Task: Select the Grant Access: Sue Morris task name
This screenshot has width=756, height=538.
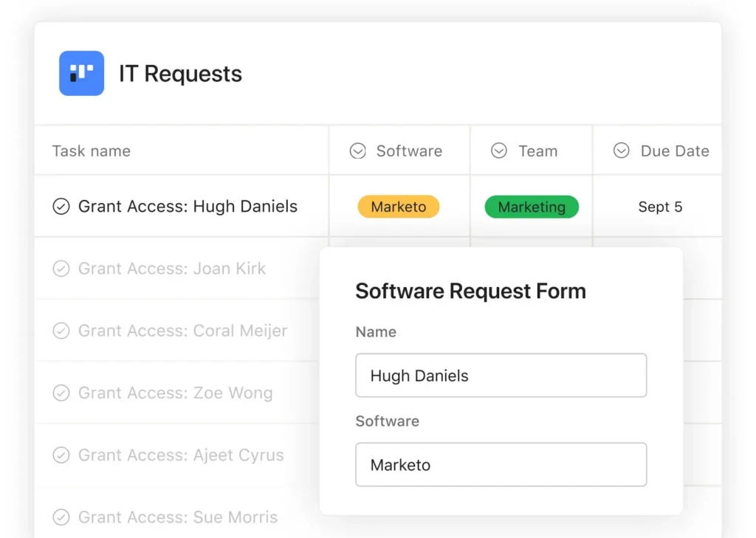Action: point(178,517)
